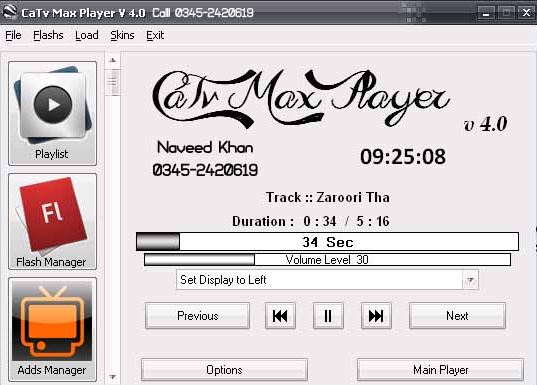This screenshot has height=385, width=537.
Task: Open the Flashs menu
Action: [48, 35]
